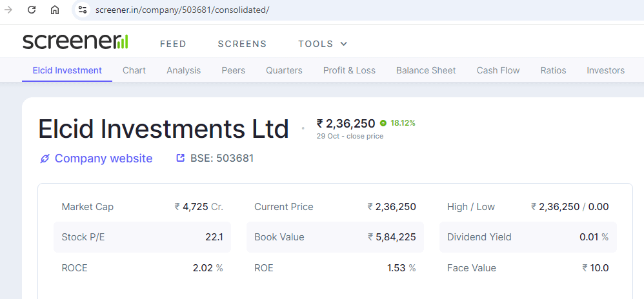Click the Screener logo
Viewport: 644px width, 299px height.
pos(75,42)
